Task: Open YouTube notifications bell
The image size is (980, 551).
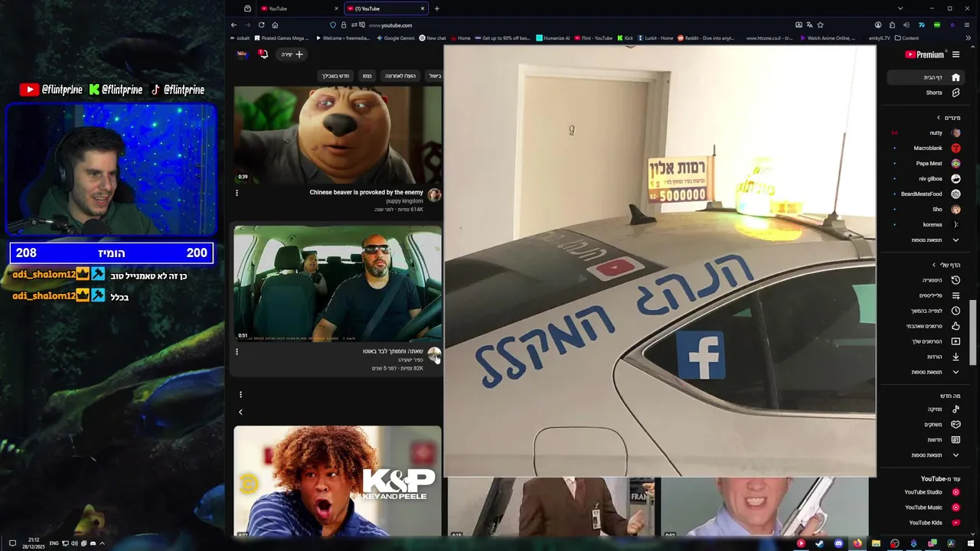Action: (263, 54)
